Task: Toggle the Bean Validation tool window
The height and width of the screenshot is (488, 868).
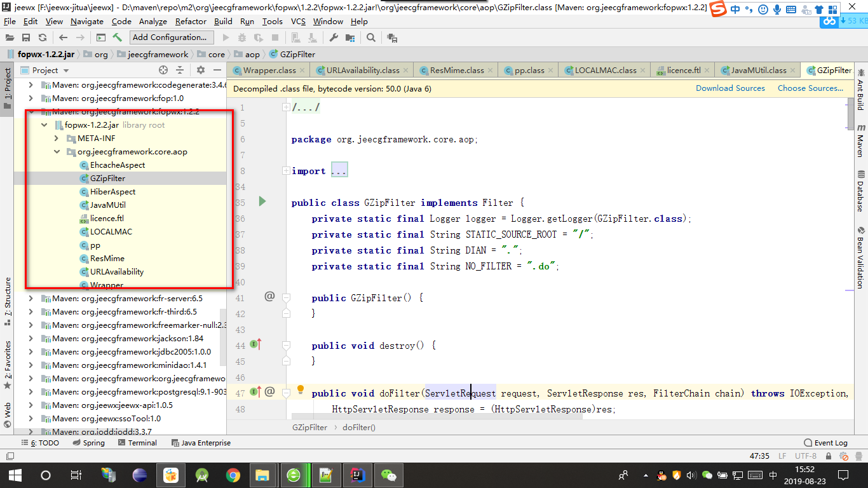Action: 860,257
